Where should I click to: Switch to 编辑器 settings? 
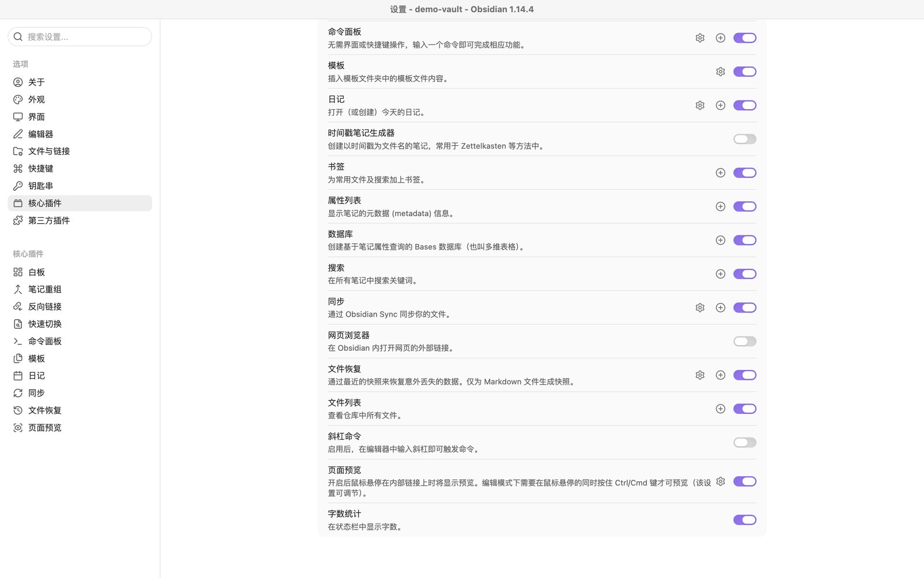coord(80,134)
